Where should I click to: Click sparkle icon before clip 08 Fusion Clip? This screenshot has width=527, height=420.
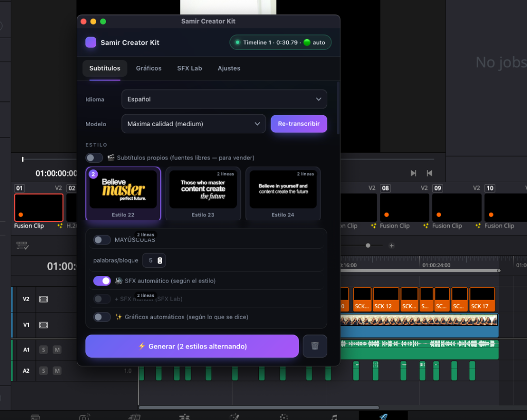[374, 226]
